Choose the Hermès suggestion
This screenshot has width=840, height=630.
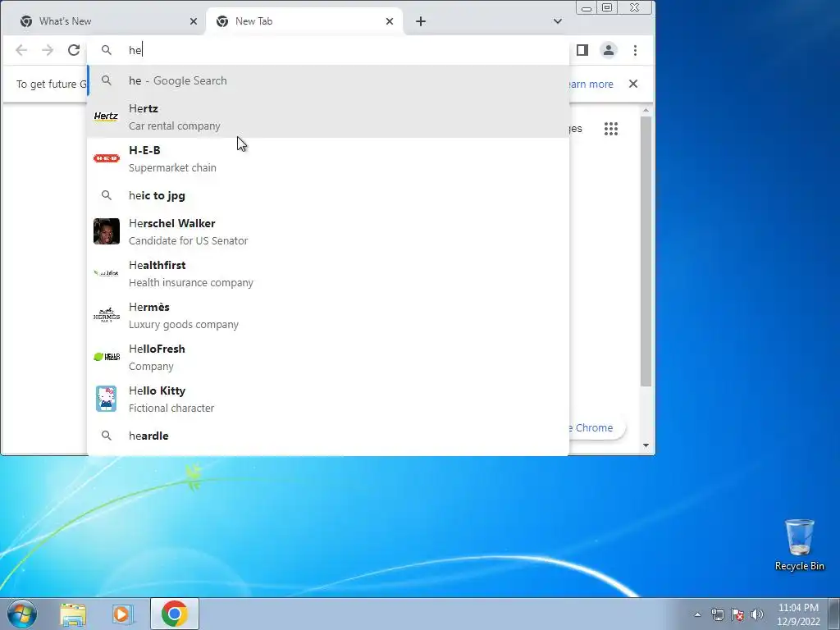(x=328, y=315)
